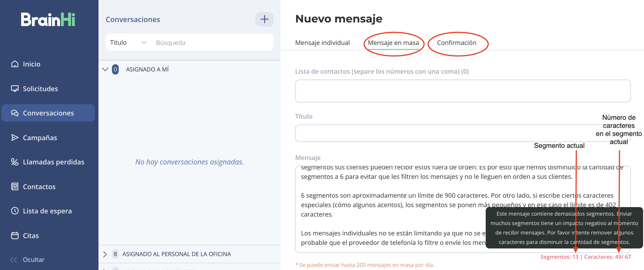644x270 pixels.
Task: Select the Conversaciones chat bubbles icon
Action: 15,113
